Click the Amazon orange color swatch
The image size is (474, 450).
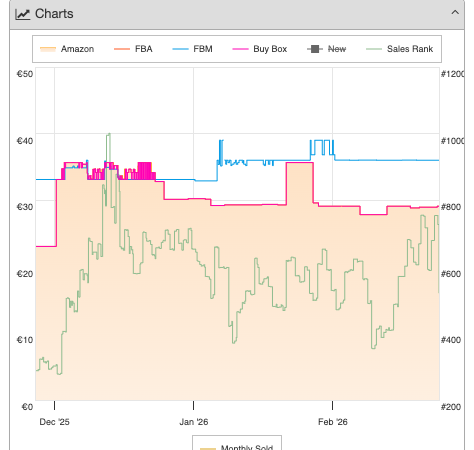48,49
